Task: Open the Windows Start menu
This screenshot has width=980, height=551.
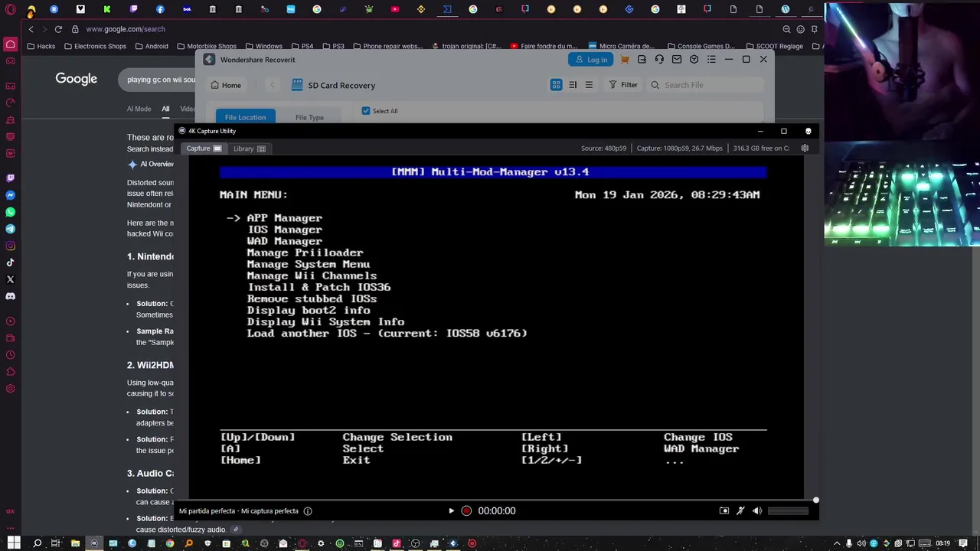Action: (x=14, y=543)
